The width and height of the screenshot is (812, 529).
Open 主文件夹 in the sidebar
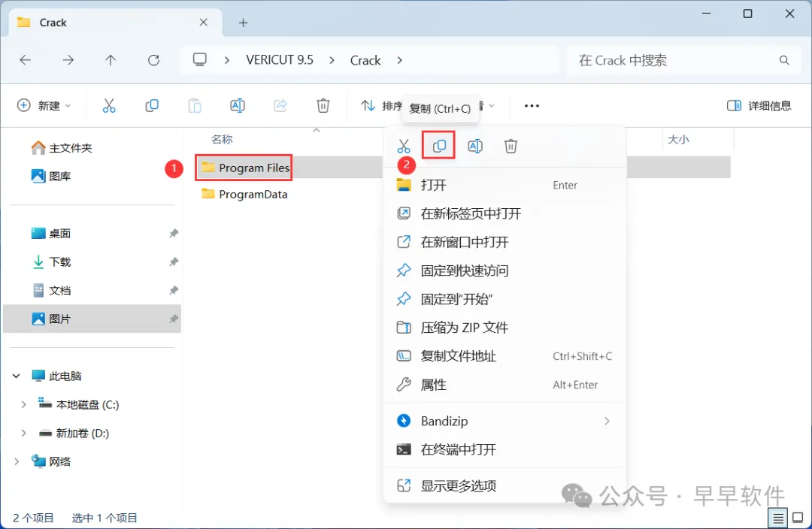[x=62, y=148]
